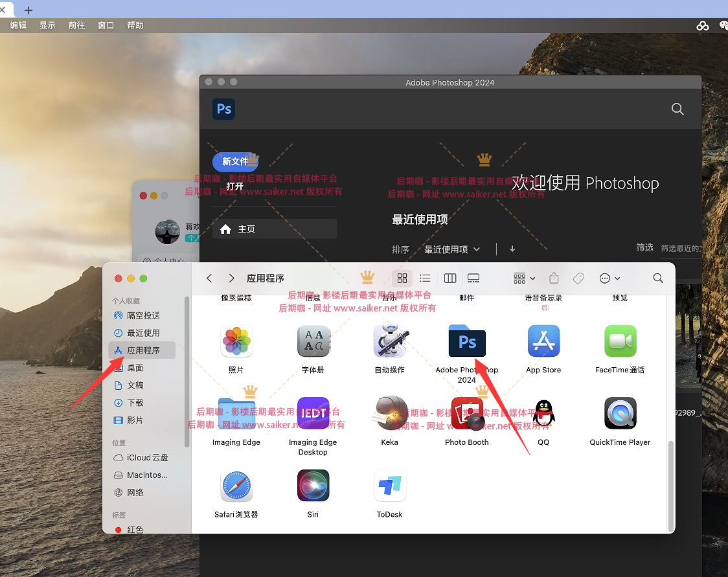Switch Finder to icon grid view
This screenshot has height=577, width=728.
402,278
